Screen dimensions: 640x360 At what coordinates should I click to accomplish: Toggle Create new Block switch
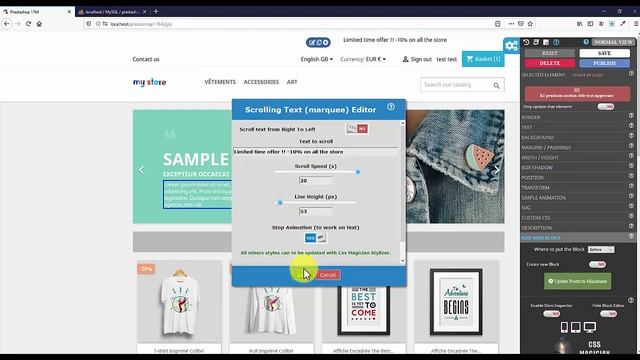[x=598, y=264]
